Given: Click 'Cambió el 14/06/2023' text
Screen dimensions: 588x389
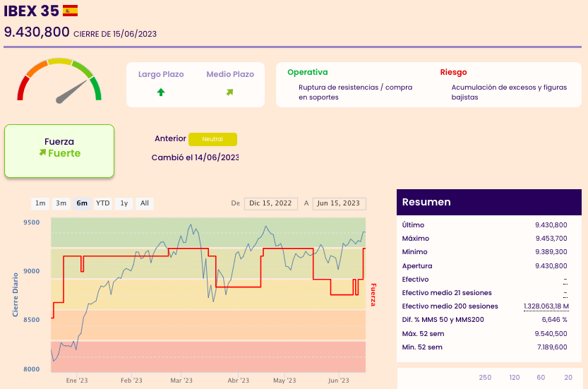Looking at the screenshot, I should 195,157.
